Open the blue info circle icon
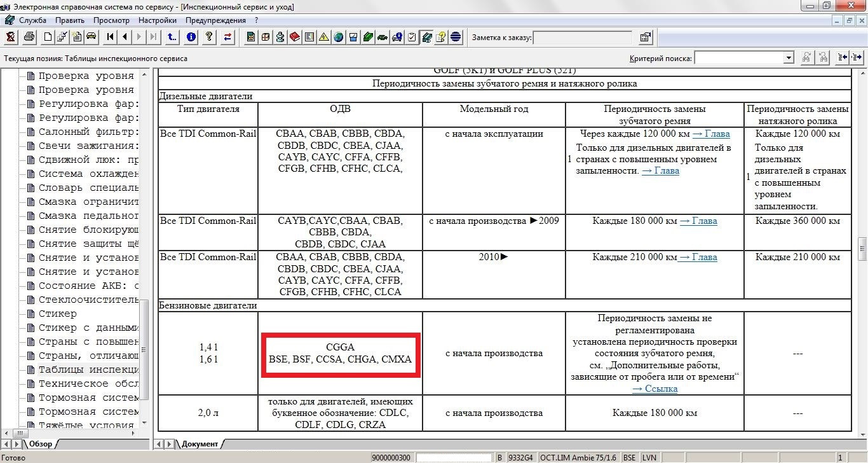The width and height of the screenshot is (868, 463). tap(191, 37)
